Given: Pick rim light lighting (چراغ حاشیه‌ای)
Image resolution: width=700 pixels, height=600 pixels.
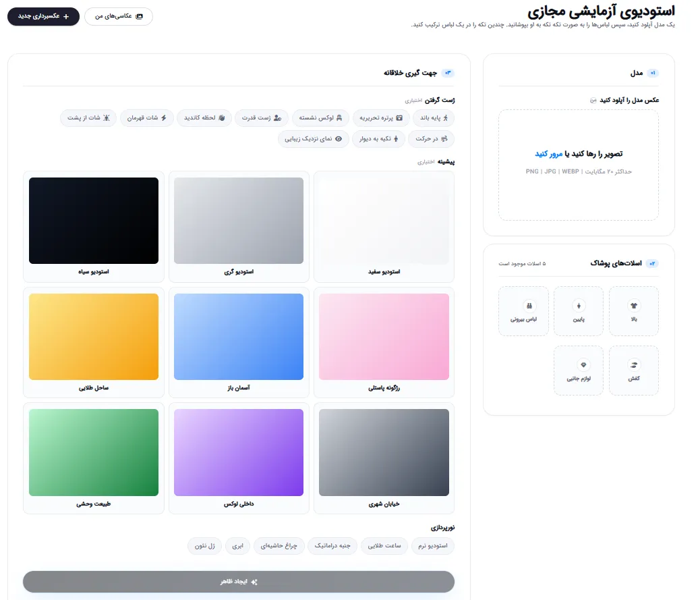Looking at the screenshot, I should (x=279, y=546).
